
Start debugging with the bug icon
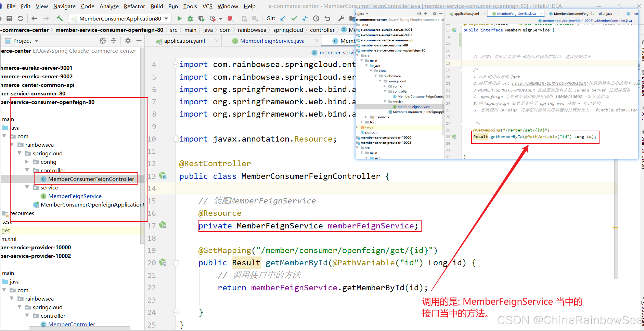(190, 18)
